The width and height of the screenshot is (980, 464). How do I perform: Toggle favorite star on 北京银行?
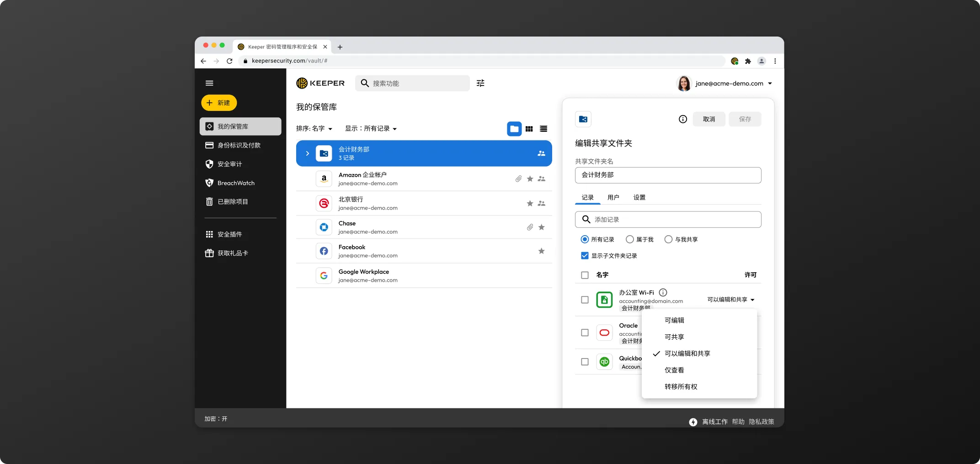point(530,204)
